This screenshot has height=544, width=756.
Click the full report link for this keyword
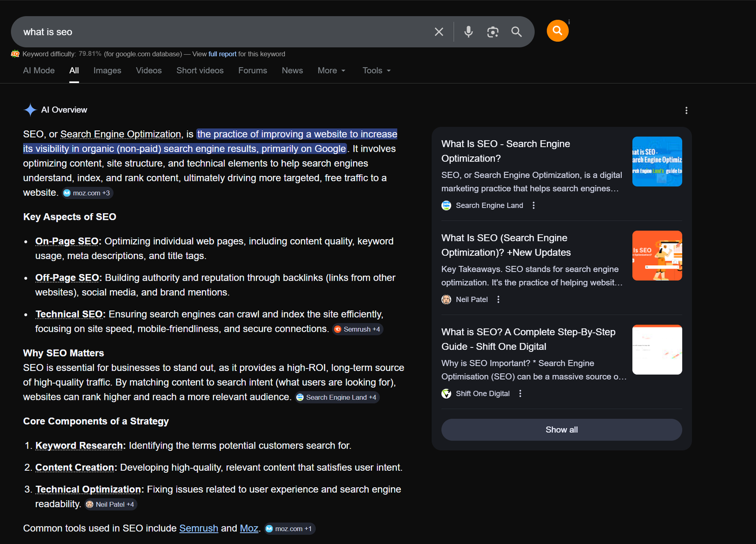point(223,54)
